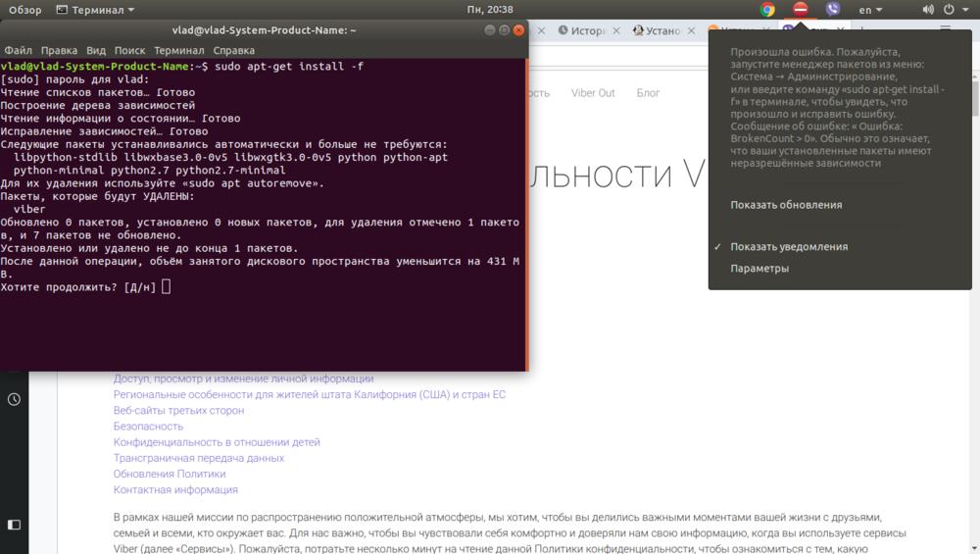The image size is (980, 554).
Task: Open the history clock icon in the browser sidebar
Action: click(x=14, y=399)
